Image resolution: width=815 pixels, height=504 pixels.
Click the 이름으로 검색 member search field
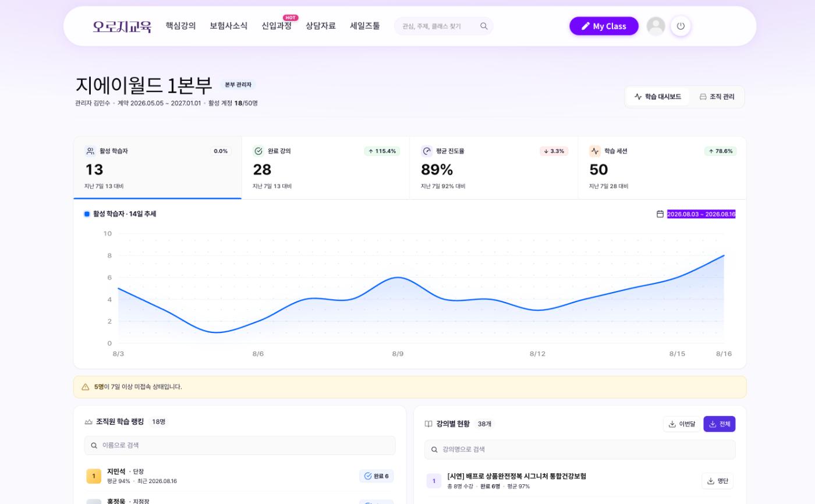[x=240, y=445]
